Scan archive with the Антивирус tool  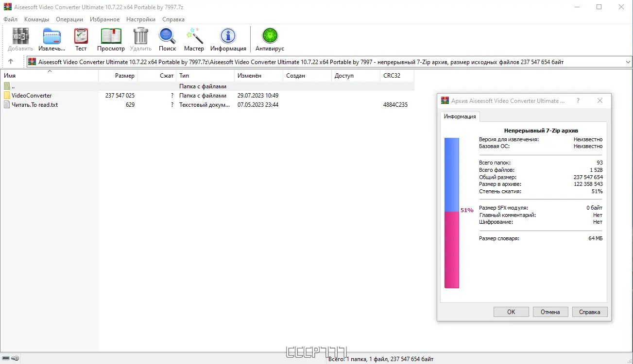pyautogui.click(x=270, y=36)
